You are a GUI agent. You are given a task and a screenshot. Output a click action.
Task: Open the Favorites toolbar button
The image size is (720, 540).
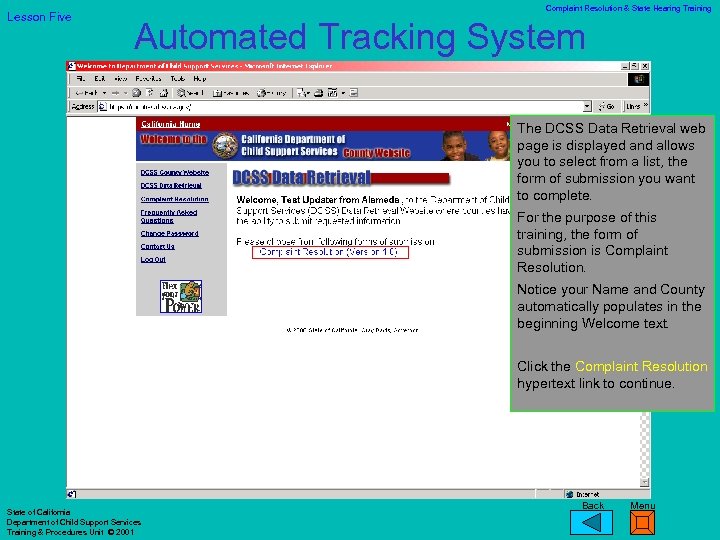tap(231, 93)
